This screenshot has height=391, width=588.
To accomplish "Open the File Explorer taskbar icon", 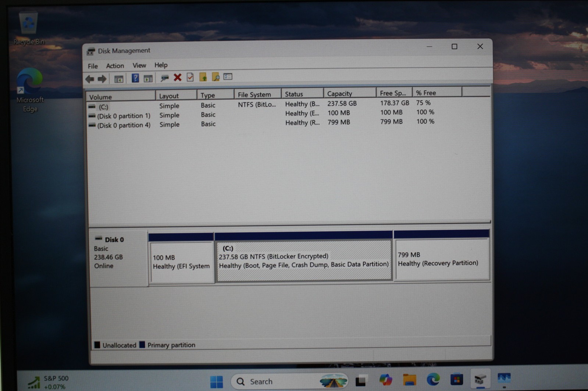I will tap(409, 380).
